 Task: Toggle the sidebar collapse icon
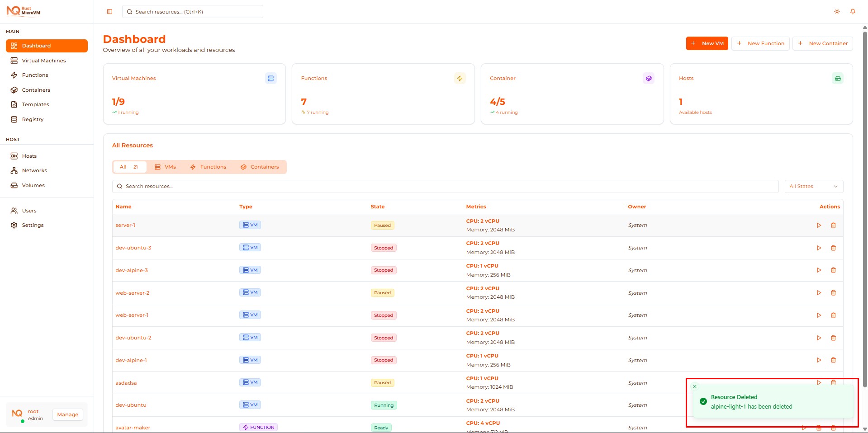click(109, 12)
